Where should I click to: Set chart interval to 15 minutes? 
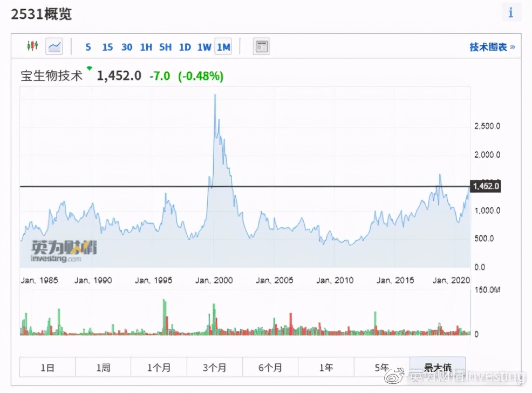tap(107, 47)
